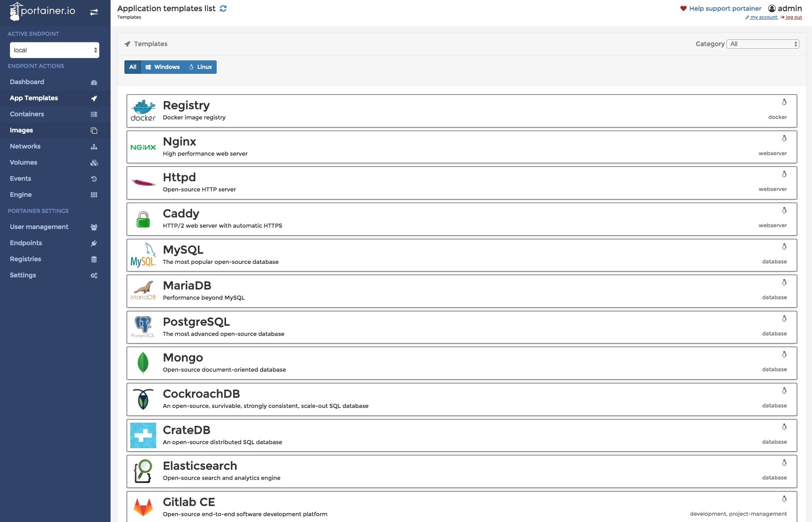Open the my account link
The image size is (812, 522).
click(763, 17)
